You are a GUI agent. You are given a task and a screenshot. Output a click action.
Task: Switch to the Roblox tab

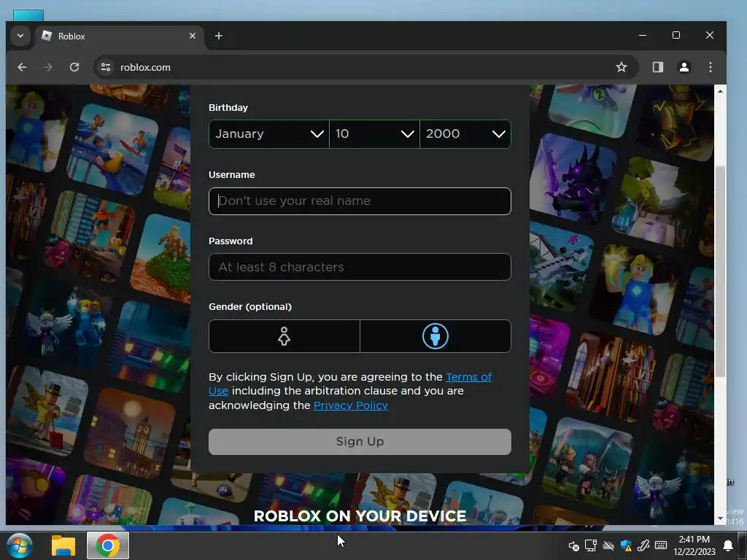pyautogui.click(x=119, y=36)
